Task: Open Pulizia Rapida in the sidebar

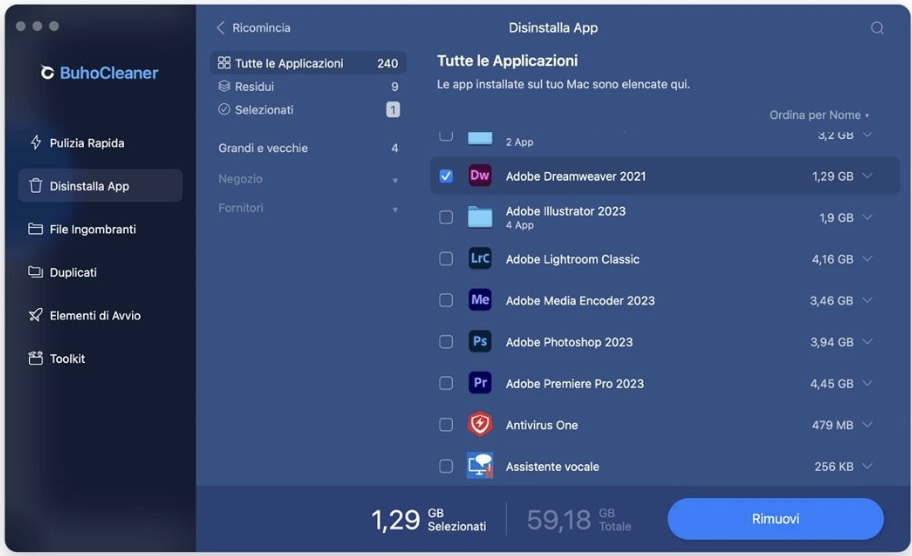Action: (87, 143)
